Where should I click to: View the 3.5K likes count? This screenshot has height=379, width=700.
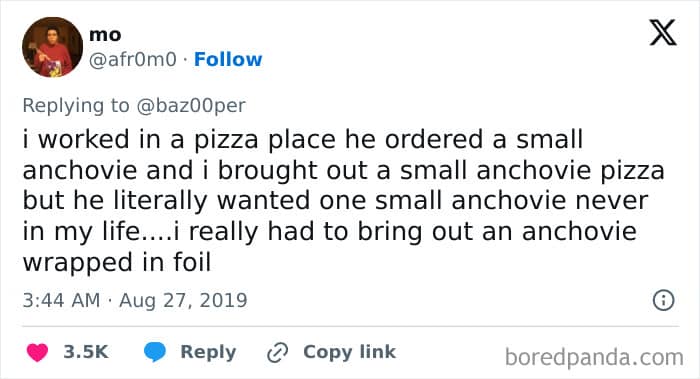point(86,352)
